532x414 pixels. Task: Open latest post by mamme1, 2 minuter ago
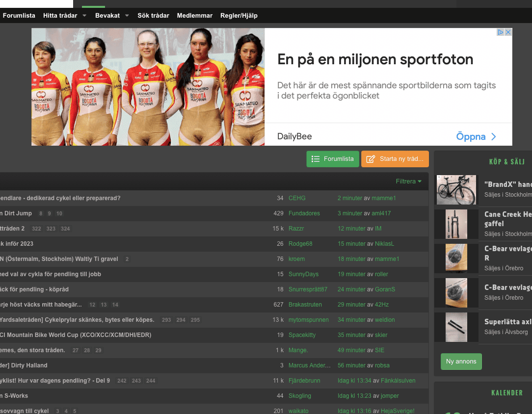[x=350, y=198]
